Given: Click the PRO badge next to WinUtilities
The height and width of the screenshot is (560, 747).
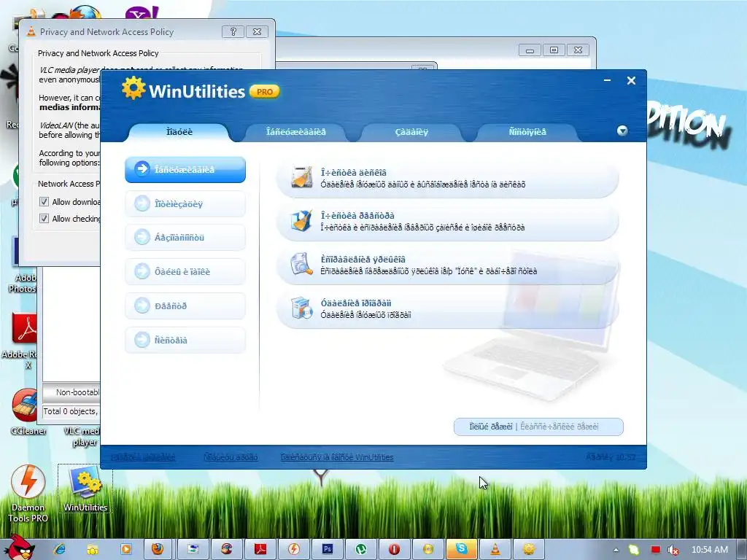Looking at the screenshot, I should pos(264,91).
